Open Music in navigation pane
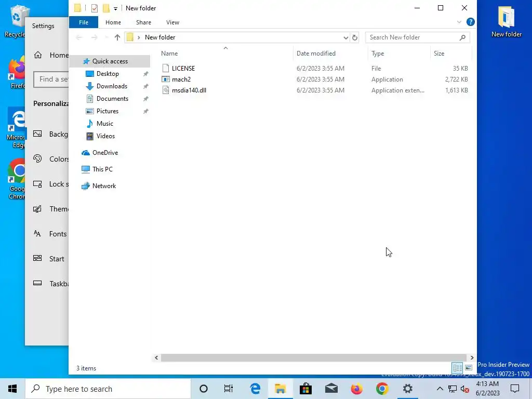This screenshot has width=532, height=399. 104,124
